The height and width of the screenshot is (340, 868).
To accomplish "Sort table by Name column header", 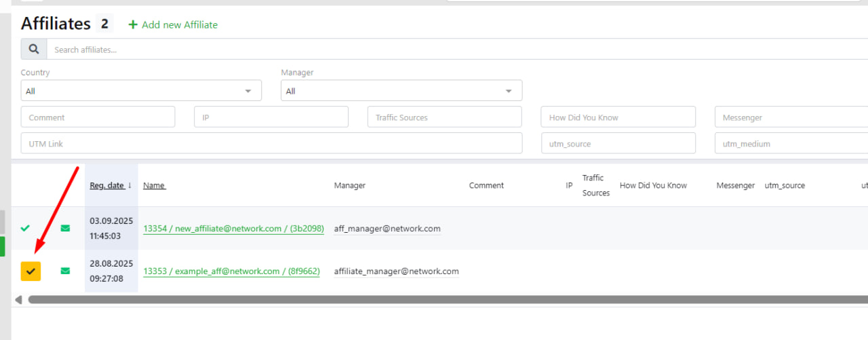I will [154, 185].
